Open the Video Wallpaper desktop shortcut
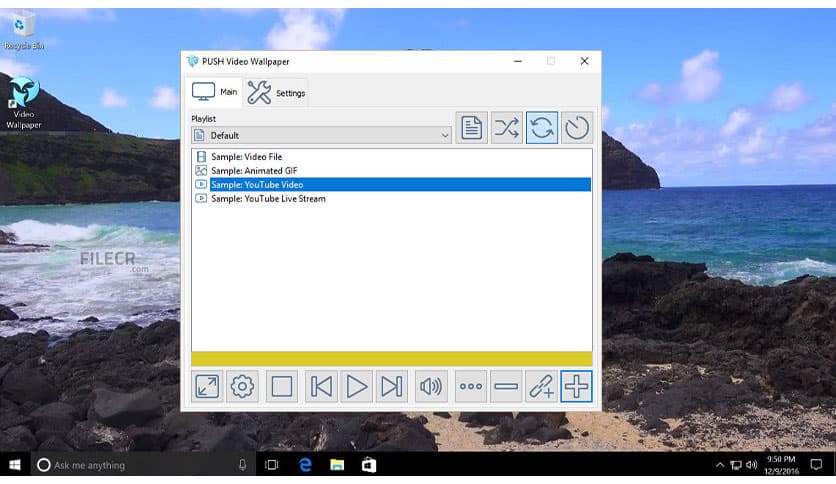Viewport: 836px width, 484px height. click(24, 103)
